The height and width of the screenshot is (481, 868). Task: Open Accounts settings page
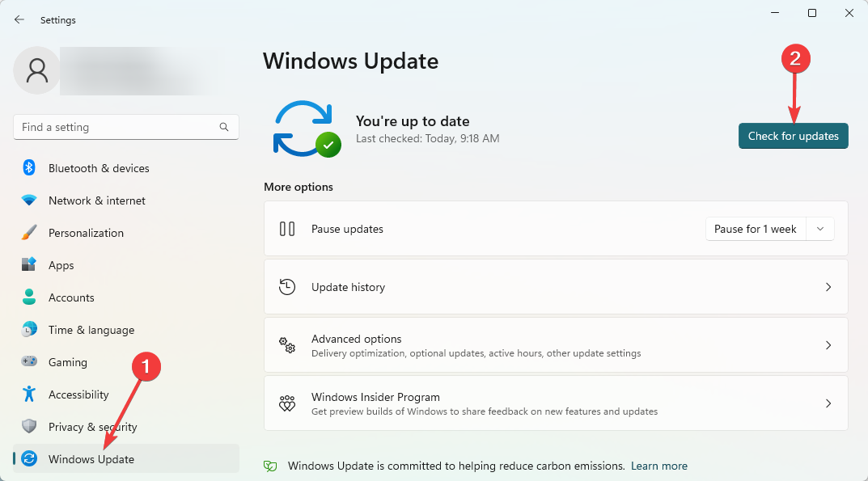click(126, 297)
